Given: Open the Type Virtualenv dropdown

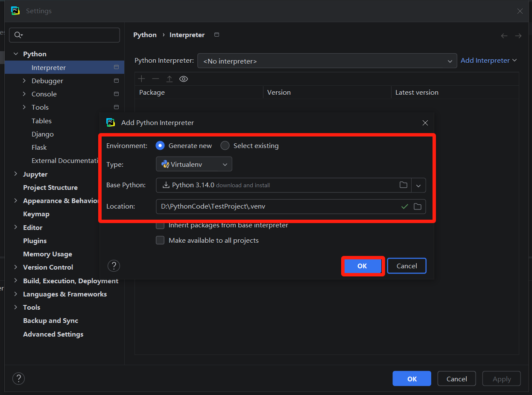Looking at the screenshot, I should point(194,164).
